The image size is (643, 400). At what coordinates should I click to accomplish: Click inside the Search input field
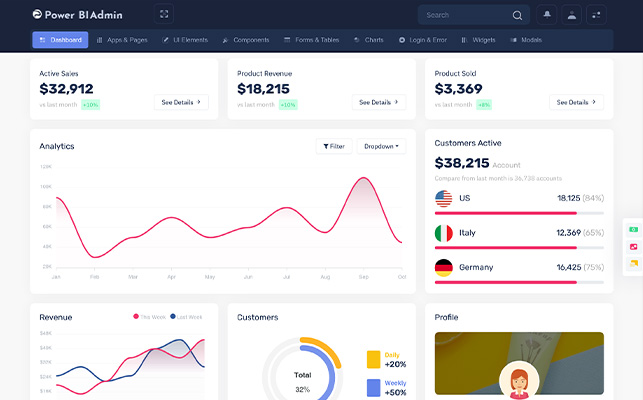point(466,15)
